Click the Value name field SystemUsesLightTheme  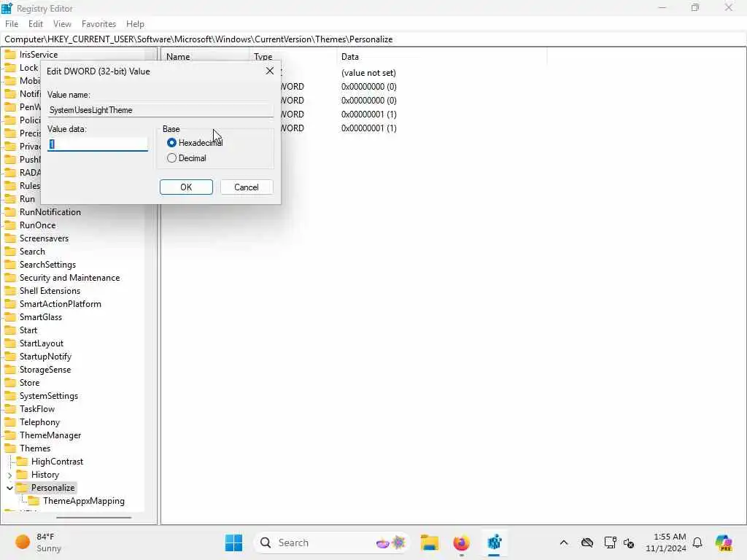[160, 110]
